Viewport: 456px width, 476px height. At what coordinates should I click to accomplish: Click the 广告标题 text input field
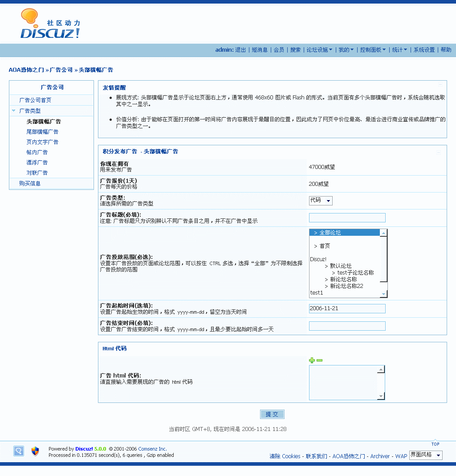pyautogui.click(x=347, y=217)
